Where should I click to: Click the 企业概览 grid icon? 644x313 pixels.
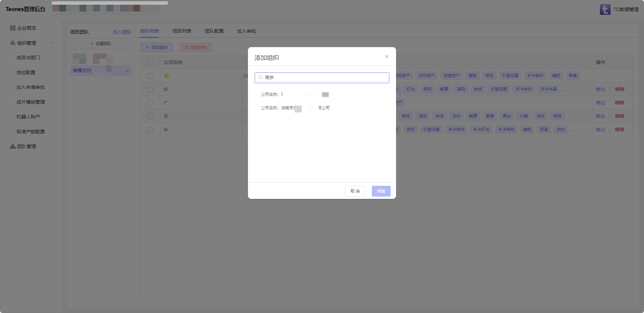click(13, 28)
